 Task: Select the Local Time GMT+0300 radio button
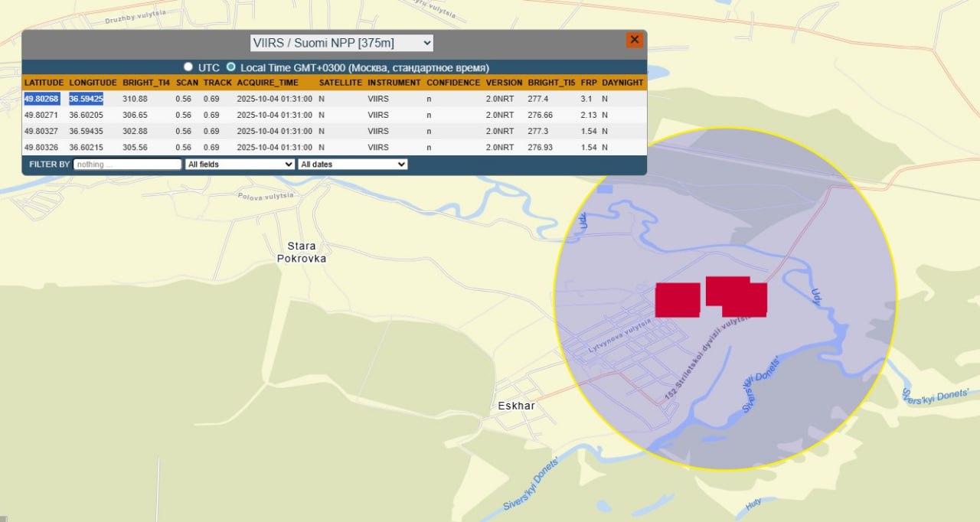tap(231, 67)
